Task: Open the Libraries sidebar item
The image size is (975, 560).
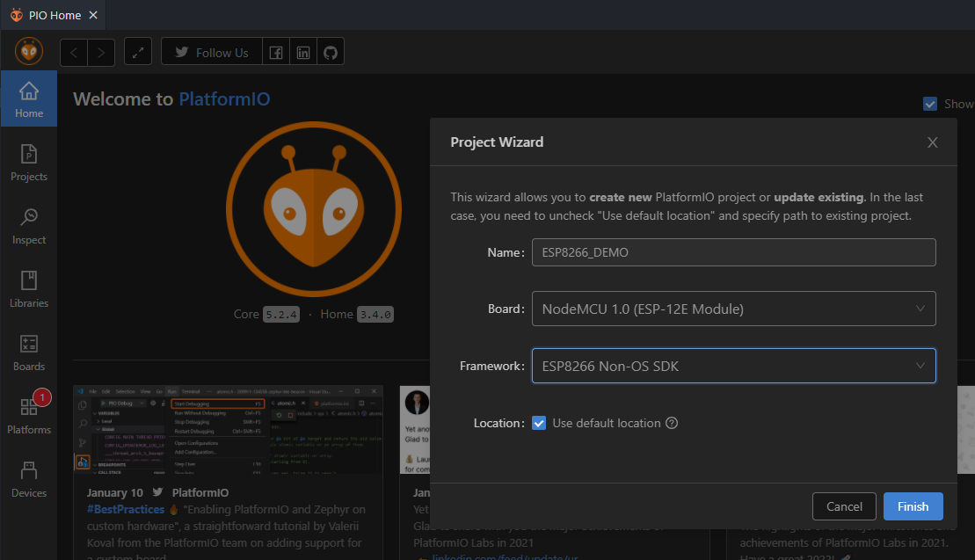Action: (x=29, y=289)
